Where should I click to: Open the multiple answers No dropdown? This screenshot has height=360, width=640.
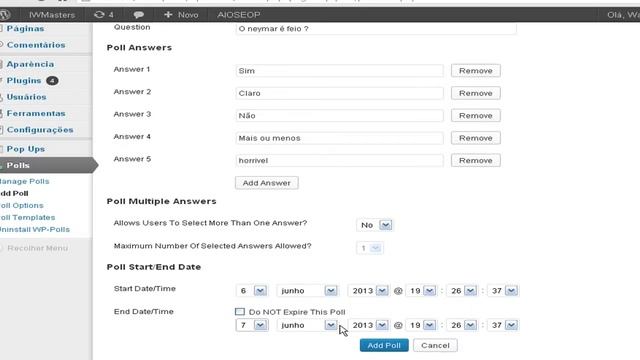(375, 225)
